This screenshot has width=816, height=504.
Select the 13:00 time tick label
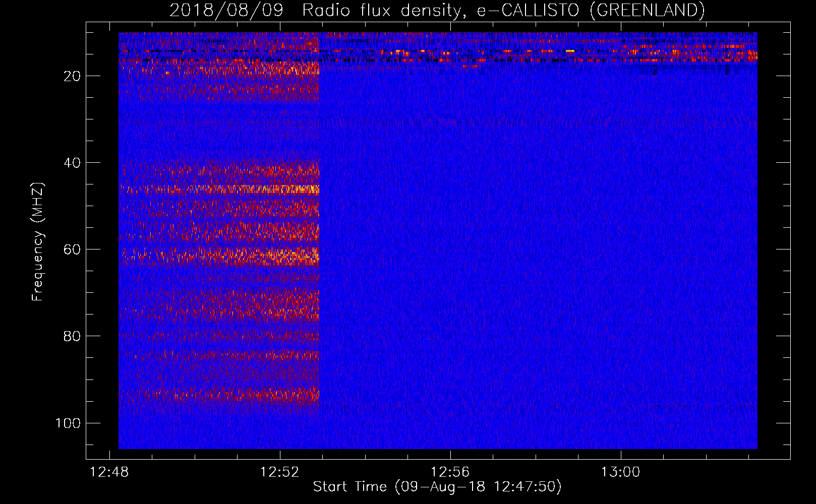pos(620,472)
